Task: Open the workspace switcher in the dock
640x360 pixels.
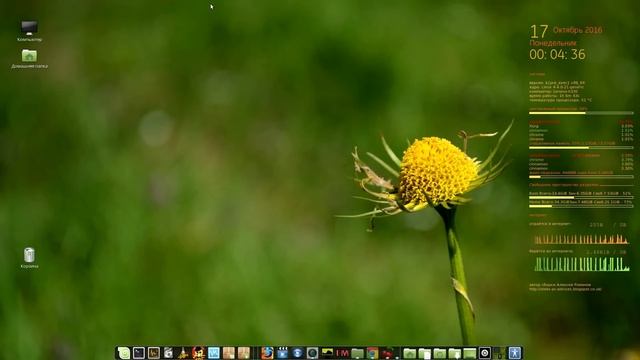Action: click(499, 353)
